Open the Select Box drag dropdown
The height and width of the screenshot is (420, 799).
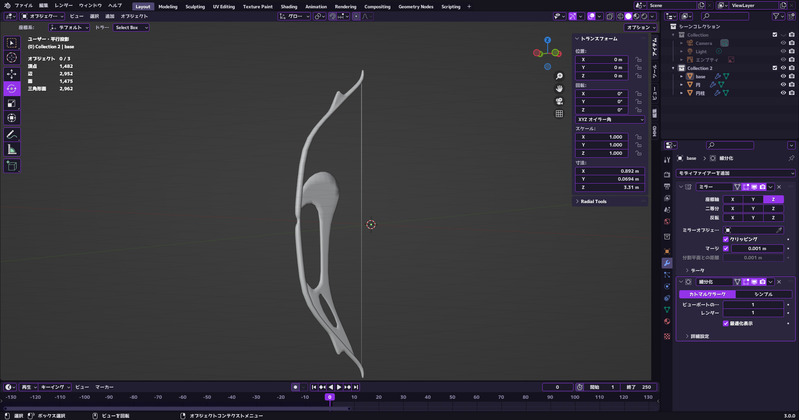tap(131, 28)
